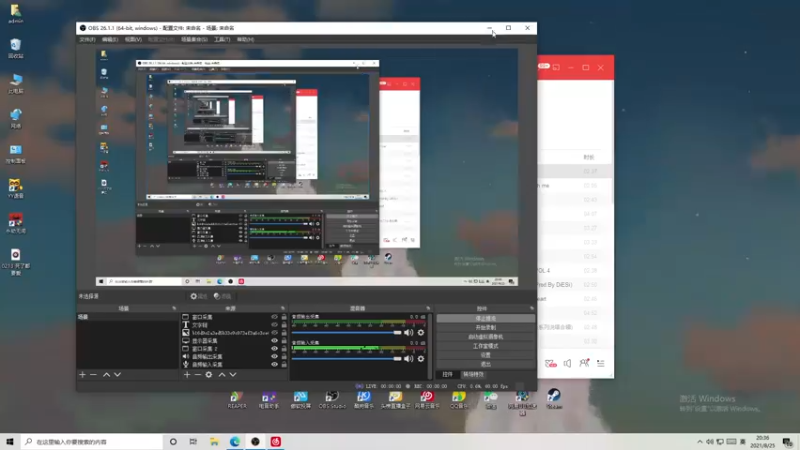The image size is (800, 450).
Task: Move scene up in scenes panel
Action: (x=106, y=374)
